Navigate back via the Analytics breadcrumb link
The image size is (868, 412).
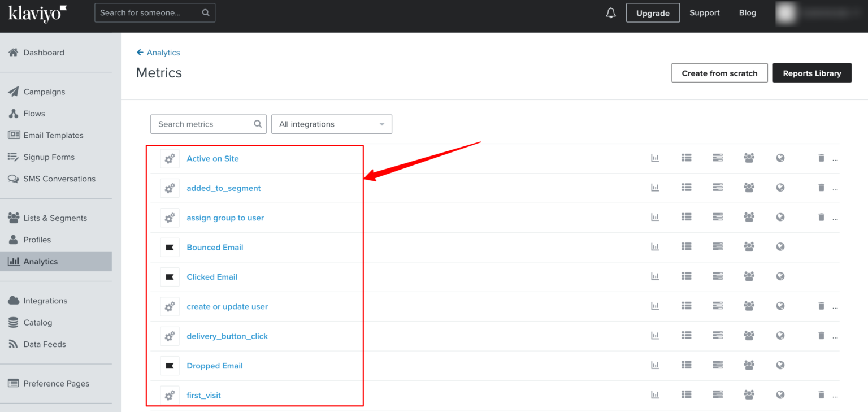click(x=163, y=52)
